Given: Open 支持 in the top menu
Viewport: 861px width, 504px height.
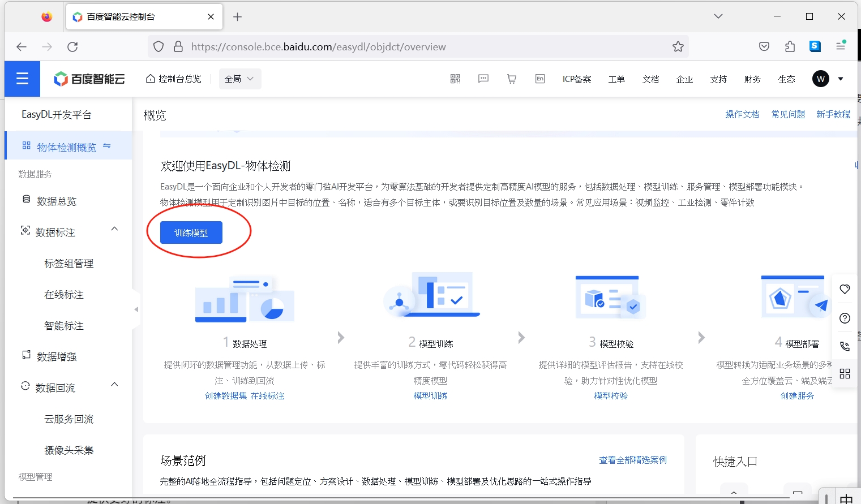Looking at the screenshot, I should 718,79.
